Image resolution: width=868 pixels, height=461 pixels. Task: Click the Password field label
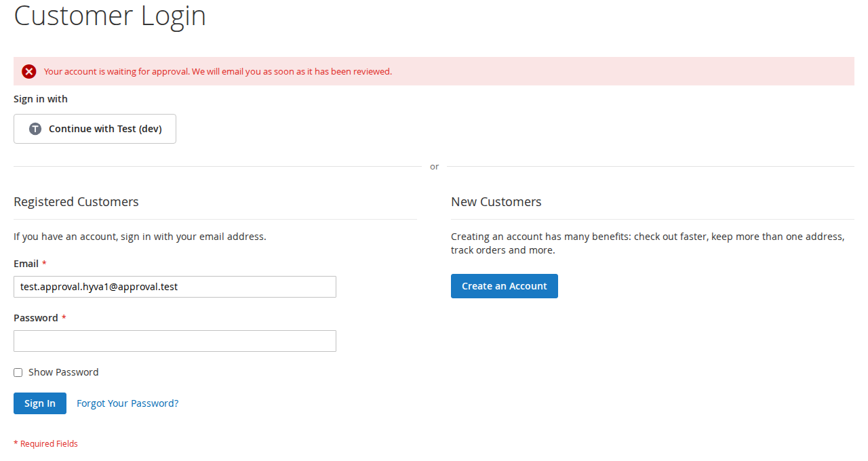click(x=36, y=318)
